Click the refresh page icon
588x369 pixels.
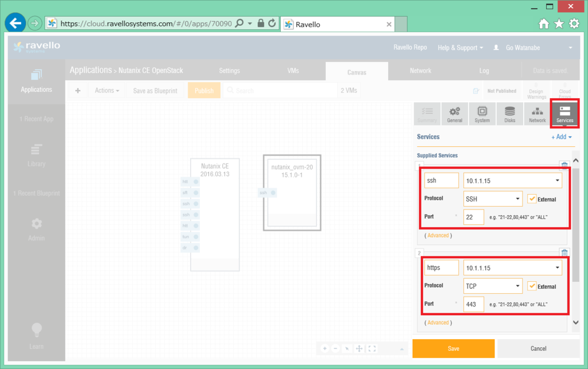[x=272, y=23]
